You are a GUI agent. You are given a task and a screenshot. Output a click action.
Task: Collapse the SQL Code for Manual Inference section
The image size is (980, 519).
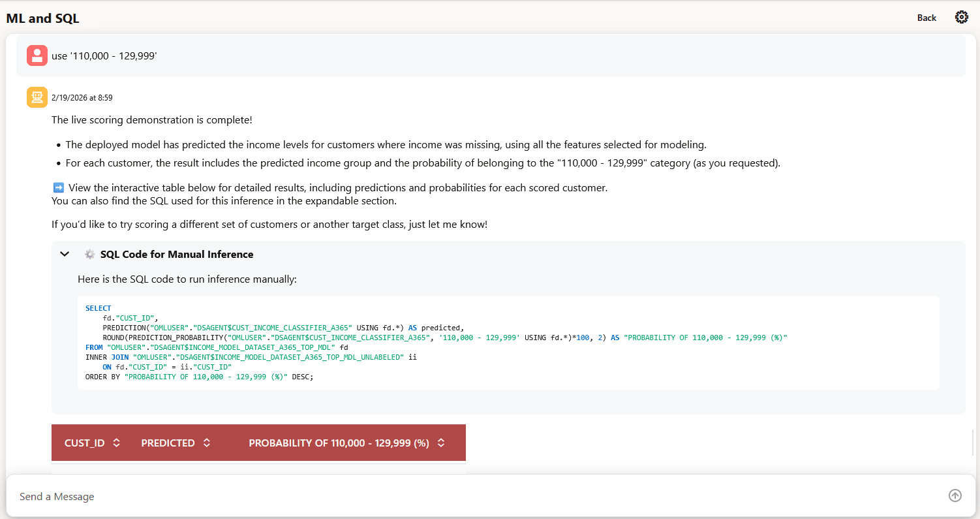[65, 254]
